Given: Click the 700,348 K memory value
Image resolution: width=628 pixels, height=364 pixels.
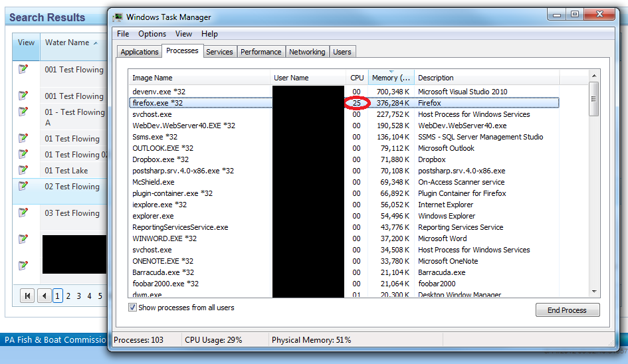Looking at the screenshot, I should coord(393,92).
